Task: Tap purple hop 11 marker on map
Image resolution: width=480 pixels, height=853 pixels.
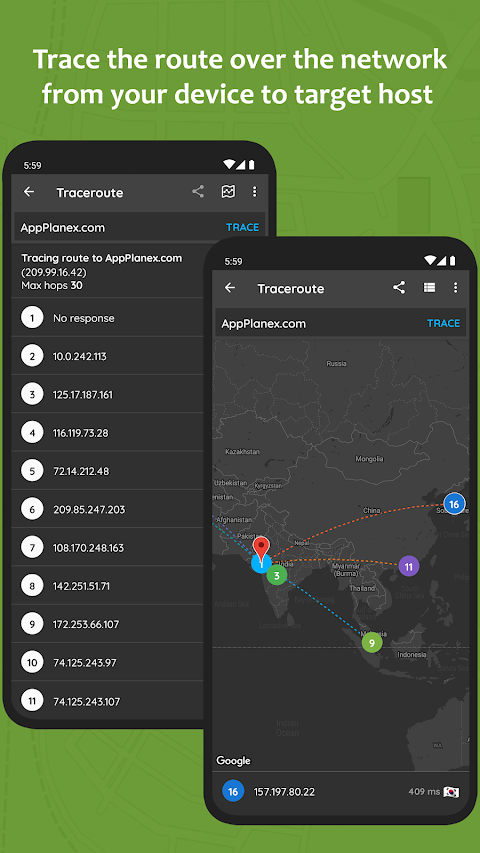Action: [x=409, y=566]
